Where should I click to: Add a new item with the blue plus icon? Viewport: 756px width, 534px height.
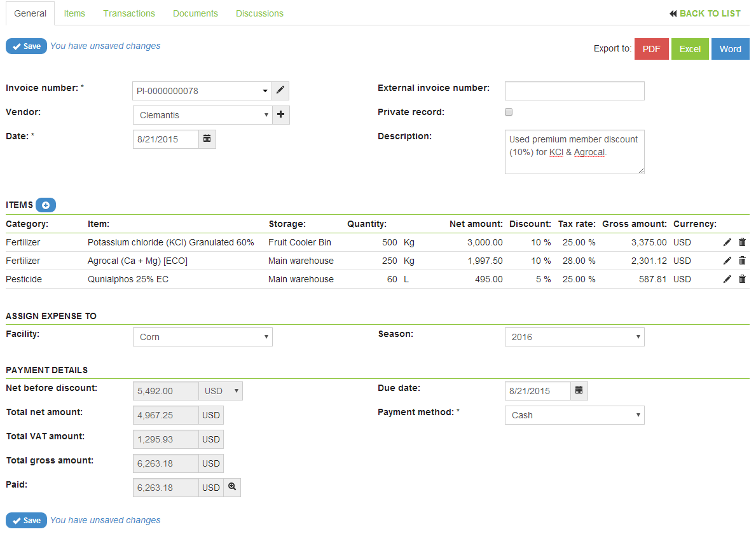[x=46, y=205]
